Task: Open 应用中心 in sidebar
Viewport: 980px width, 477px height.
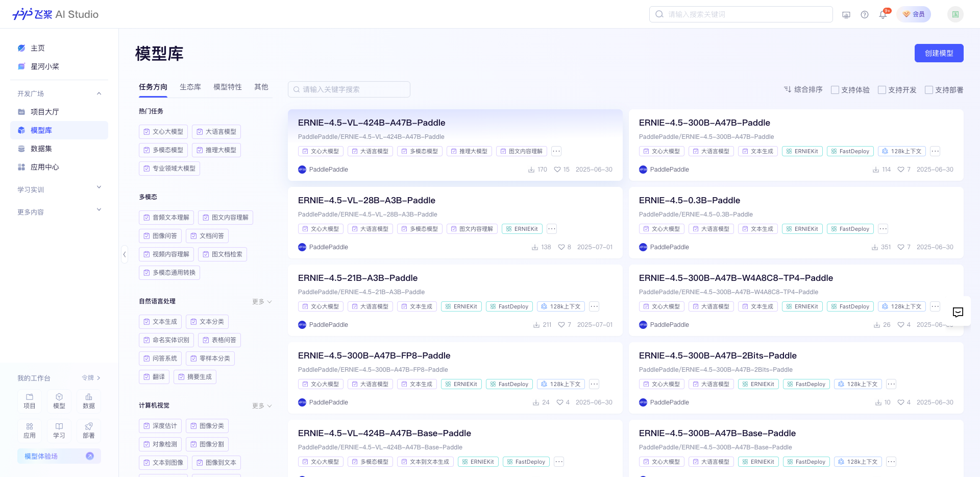Action: click(59, 167)
